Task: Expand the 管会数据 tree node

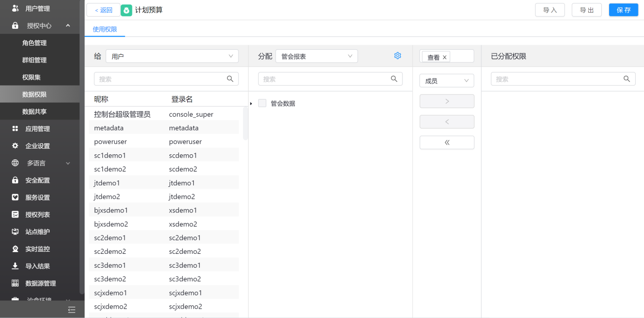Action: 251,103
